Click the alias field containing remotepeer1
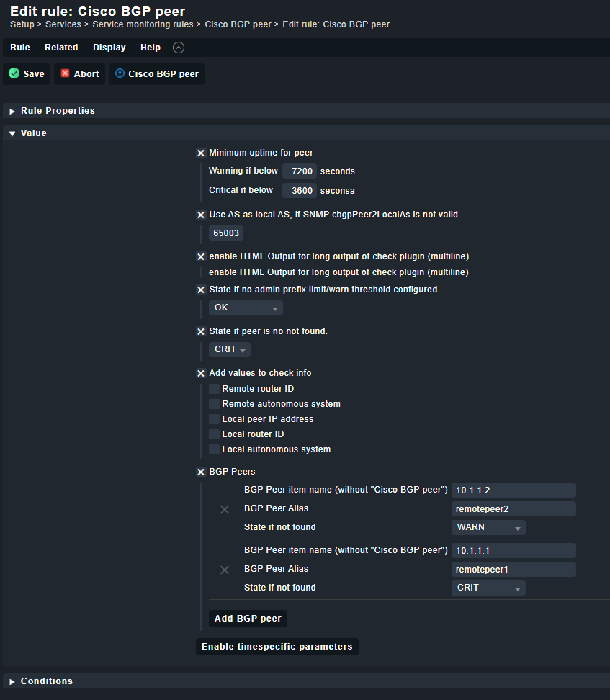This screenshot has height=700, width=610. point(514,570)
